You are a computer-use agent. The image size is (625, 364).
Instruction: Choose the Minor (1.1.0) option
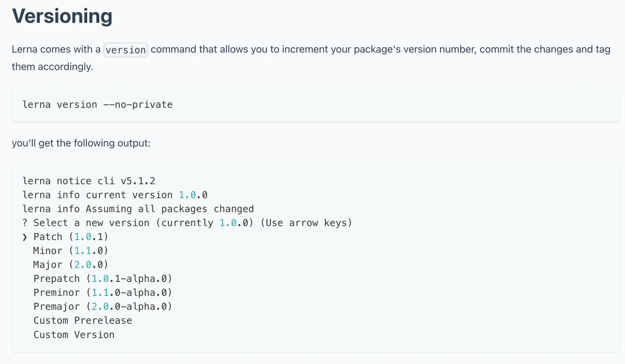pyautogui.click(x=71, y=251)
